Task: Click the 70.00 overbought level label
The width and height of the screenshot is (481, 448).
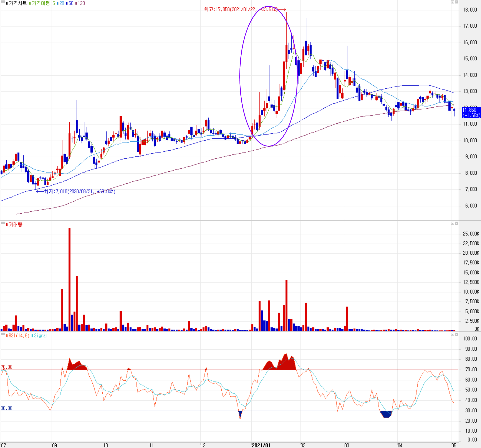Action: click(6, 367)
